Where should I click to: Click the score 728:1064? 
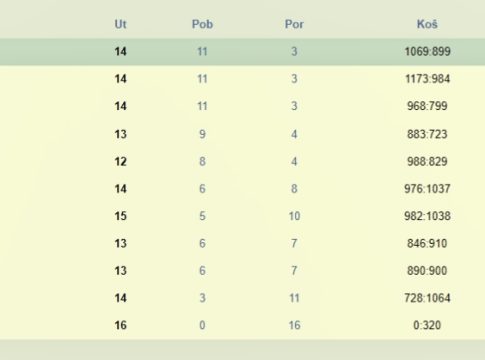[x=427, y=298]
